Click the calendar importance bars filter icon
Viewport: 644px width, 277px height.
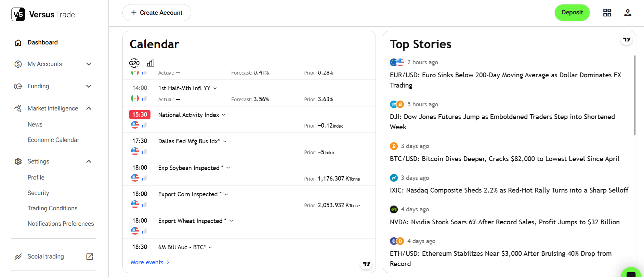coord(151,63)
